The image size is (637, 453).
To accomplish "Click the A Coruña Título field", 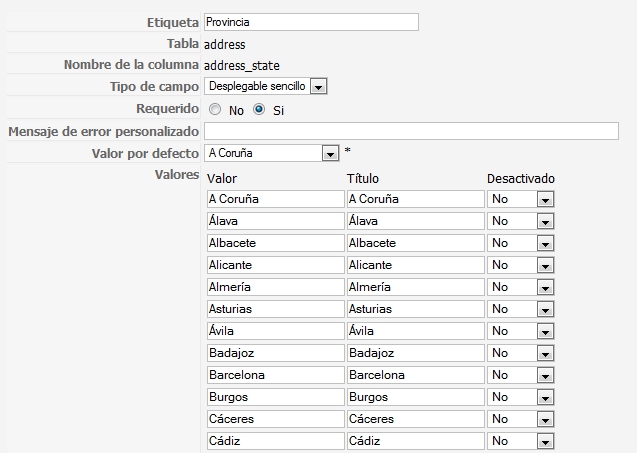I will [415, 200].
